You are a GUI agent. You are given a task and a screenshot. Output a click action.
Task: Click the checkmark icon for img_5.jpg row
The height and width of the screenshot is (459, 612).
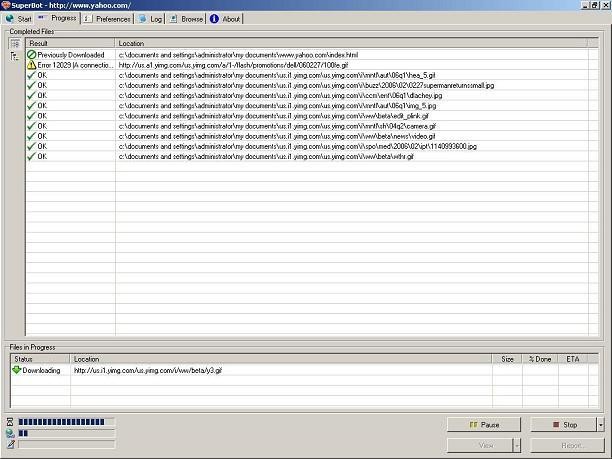pyautogui.click(x=32, y=105)
